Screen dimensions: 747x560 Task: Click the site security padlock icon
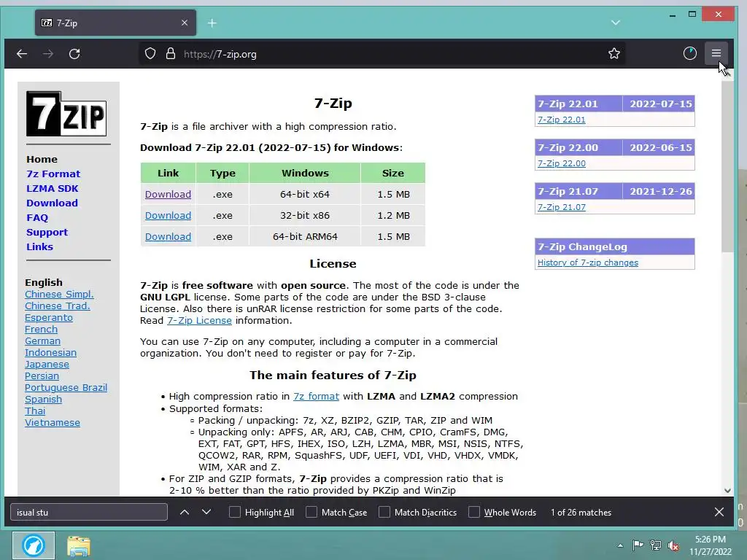(x=171, y=54)
